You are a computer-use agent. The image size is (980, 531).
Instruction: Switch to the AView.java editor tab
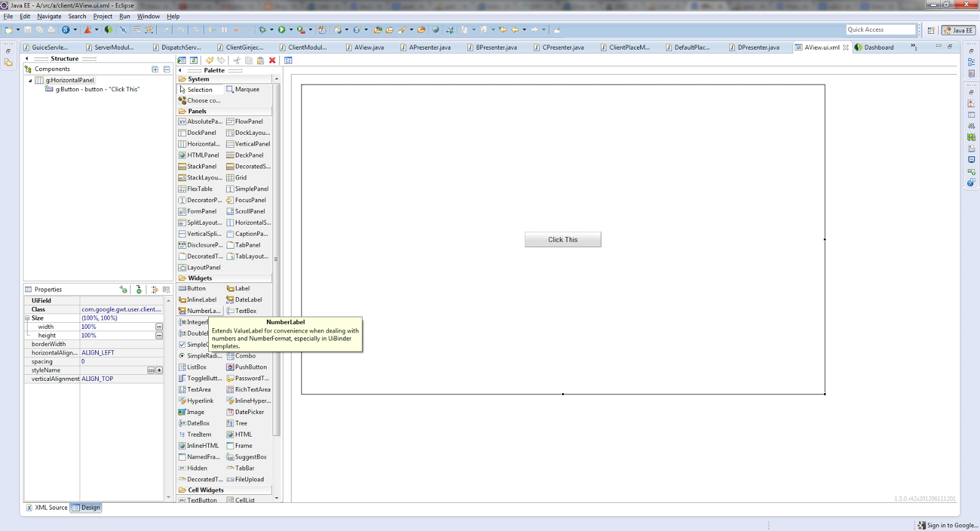pyautogui.click(x=364, y=47)
